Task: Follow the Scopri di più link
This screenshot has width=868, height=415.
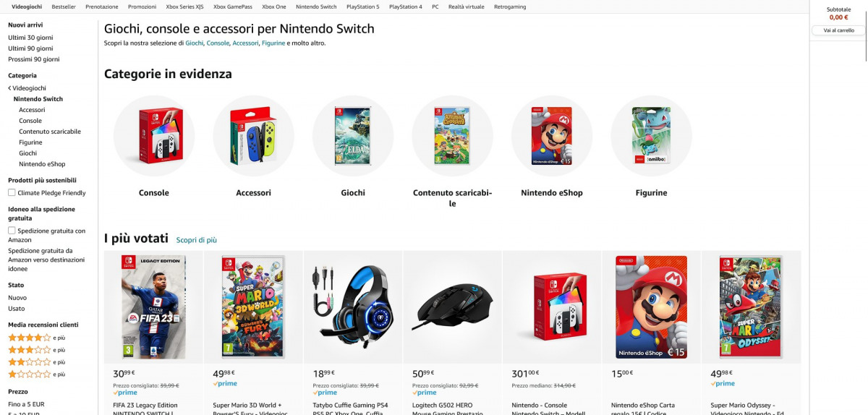Action: coord(196,240)
